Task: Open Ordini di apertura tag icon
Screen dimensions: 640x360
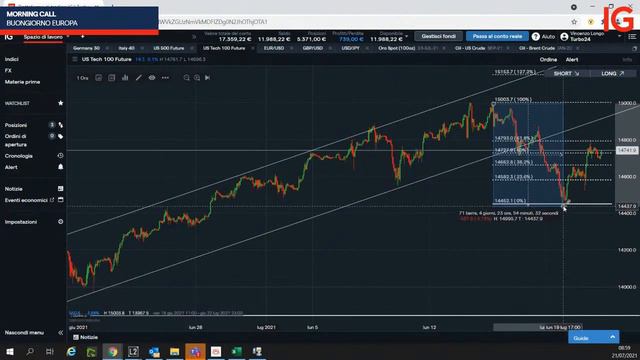Action: [60, 136]
